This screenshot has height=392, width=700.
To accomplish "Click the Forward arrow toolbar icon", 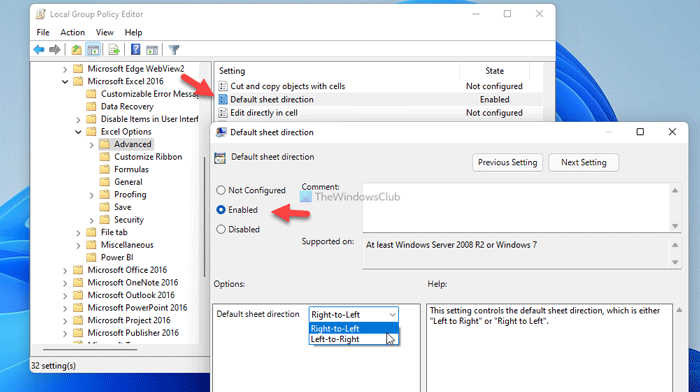I will 54,50.
